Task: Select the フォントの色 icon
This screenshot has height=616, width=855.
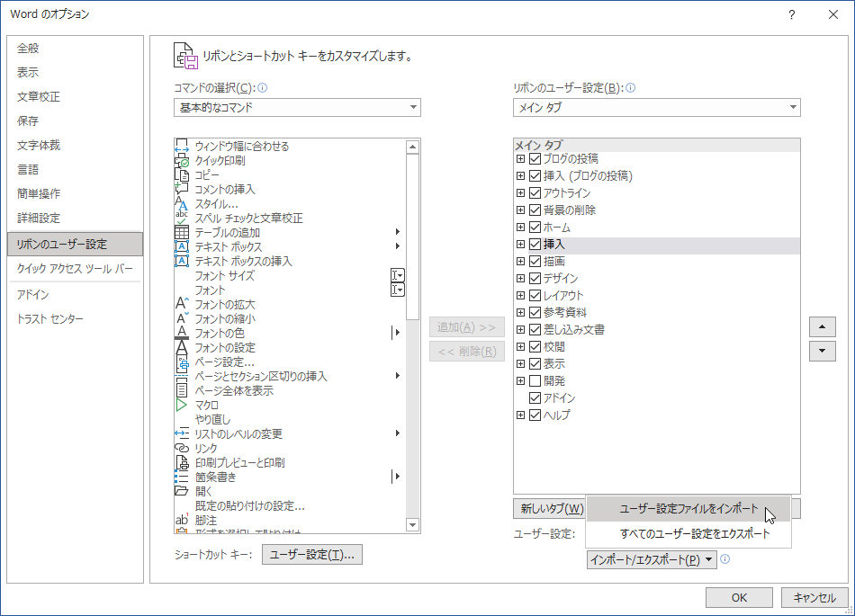Action: click(x=182, y=333)
